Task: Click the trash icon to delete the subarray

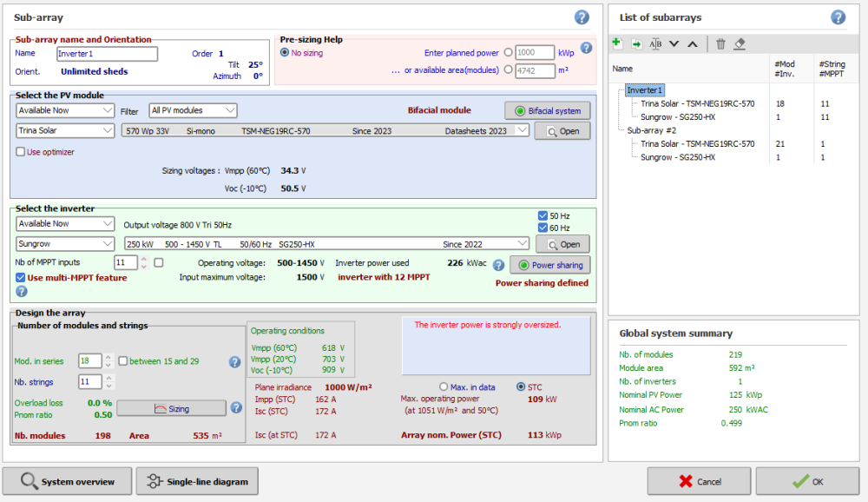Action: [720, 43]
